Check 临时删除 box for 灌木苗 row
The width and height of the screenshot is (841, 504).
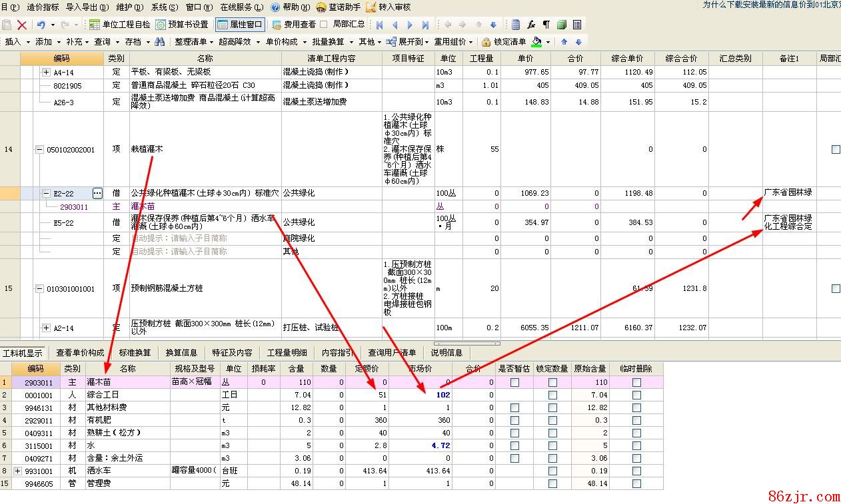tap(636, 382)
